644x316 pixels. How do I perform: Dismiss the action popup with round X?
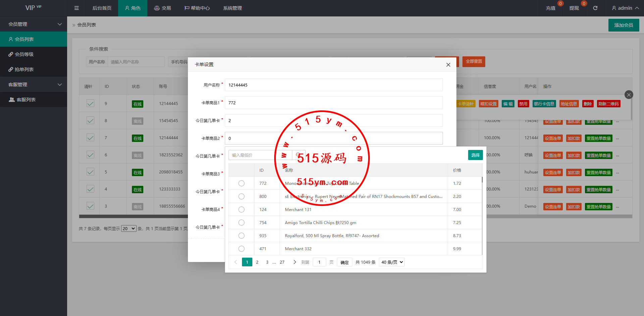(x=629, y=95)
